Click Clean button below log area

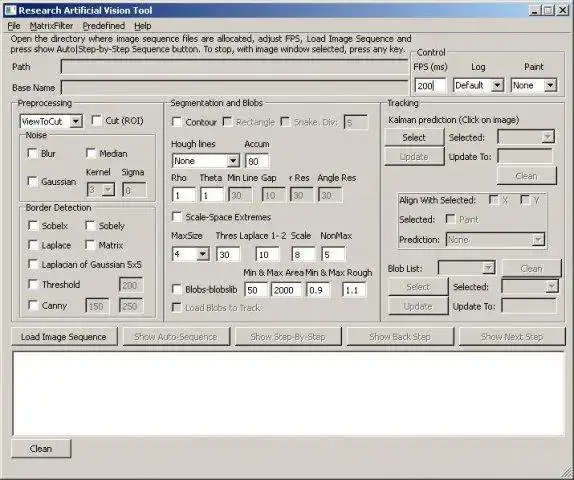(41, 449)
